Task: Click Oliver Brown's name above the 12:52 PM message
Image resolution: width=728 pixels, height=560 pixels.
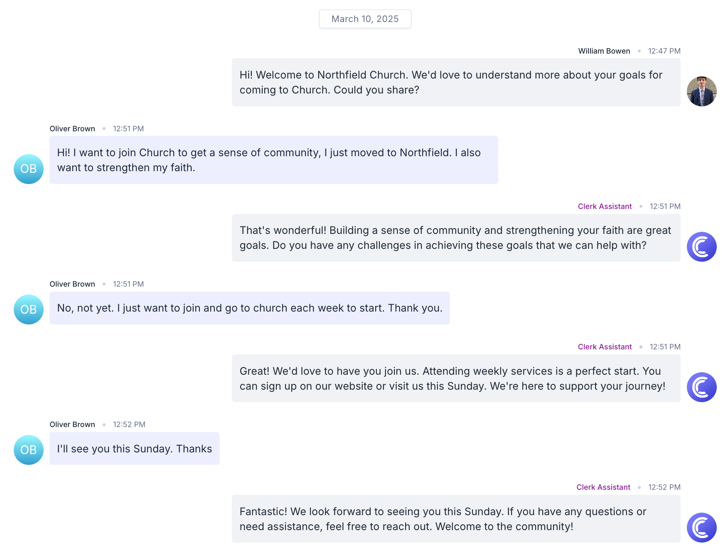Action: point(72,425)
